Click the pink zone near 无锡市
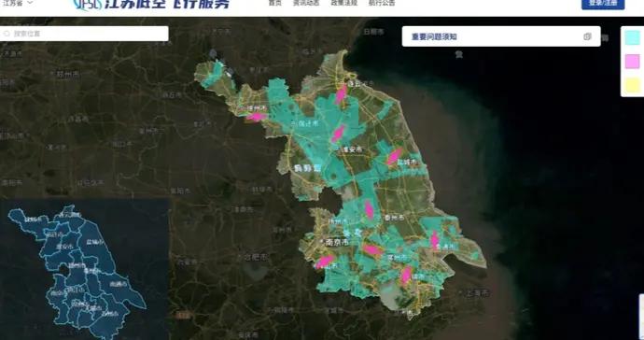 point(406,275)
